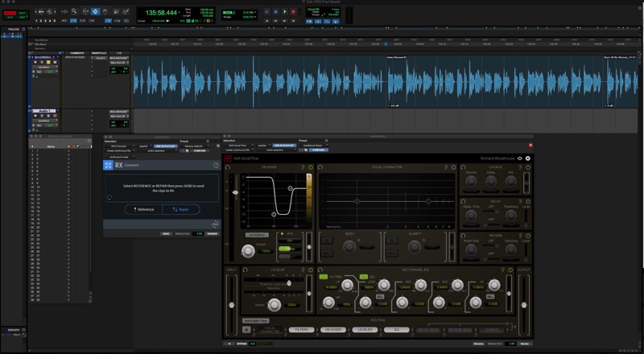Click the AVA Vocal Flow logo icon
This screenshot has width=644, height=354.
[x=228, y=158]
